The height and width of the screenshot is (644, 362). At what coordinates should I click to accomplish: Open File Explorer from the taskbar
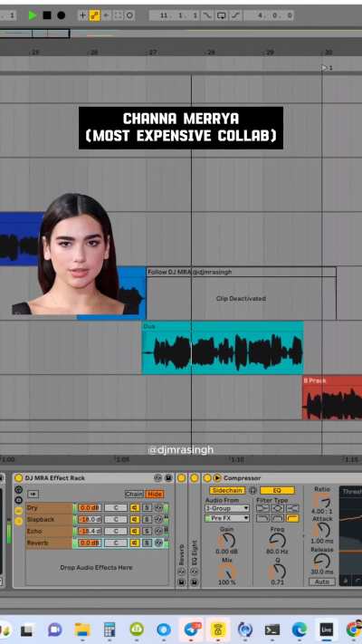pos(82,629)
